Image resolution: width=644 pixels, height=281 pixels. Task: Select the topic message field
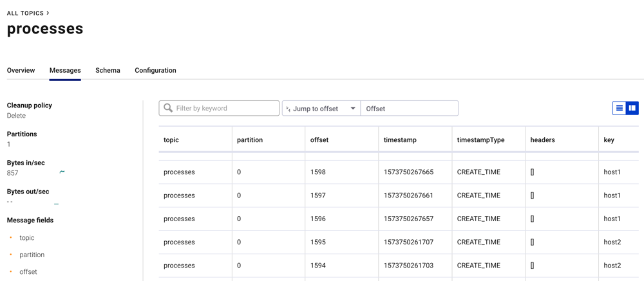coord(26,238)
